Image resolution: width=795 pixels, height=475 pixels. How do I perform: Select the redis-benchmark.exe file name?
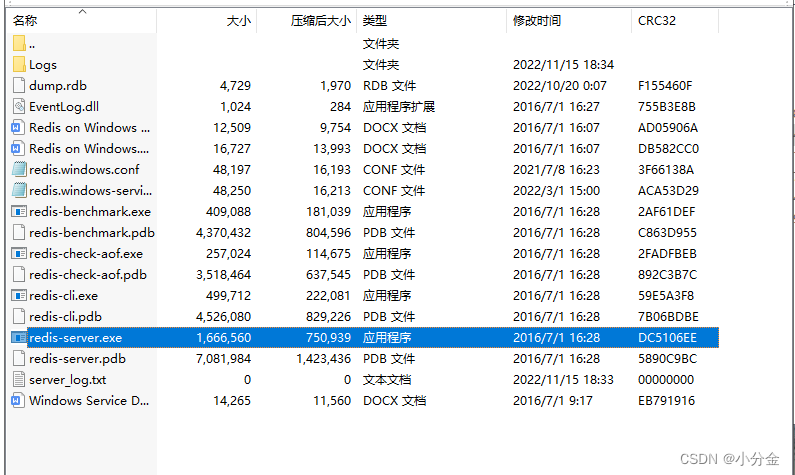coord(90,212)
